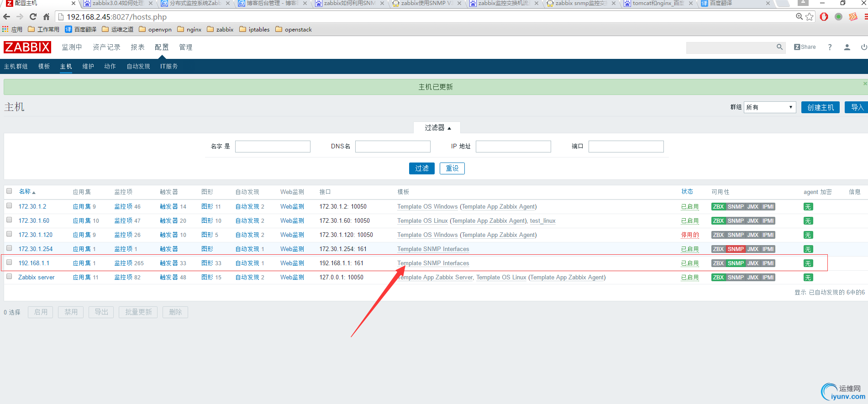Open the openvpn bookmarks folder
This screenshot has width=868, height=404.
155,29
